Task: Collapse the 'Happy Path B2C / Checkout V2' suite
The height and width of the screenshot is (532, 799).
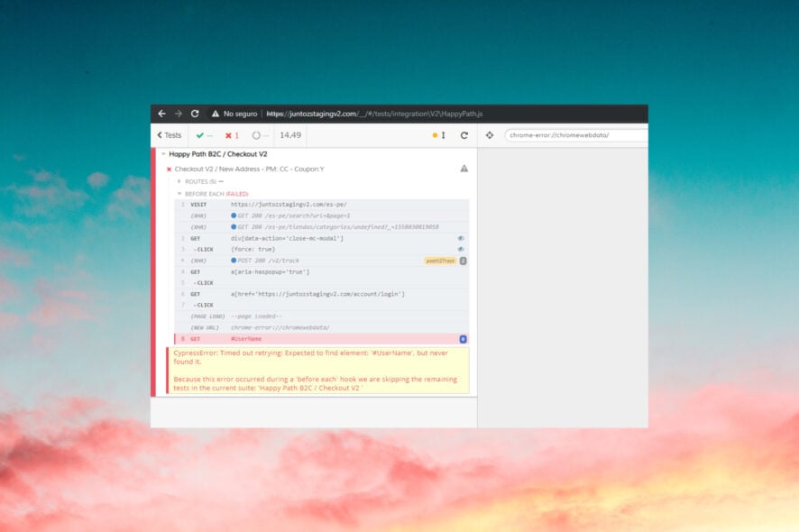Action: [x=162, y=153]
